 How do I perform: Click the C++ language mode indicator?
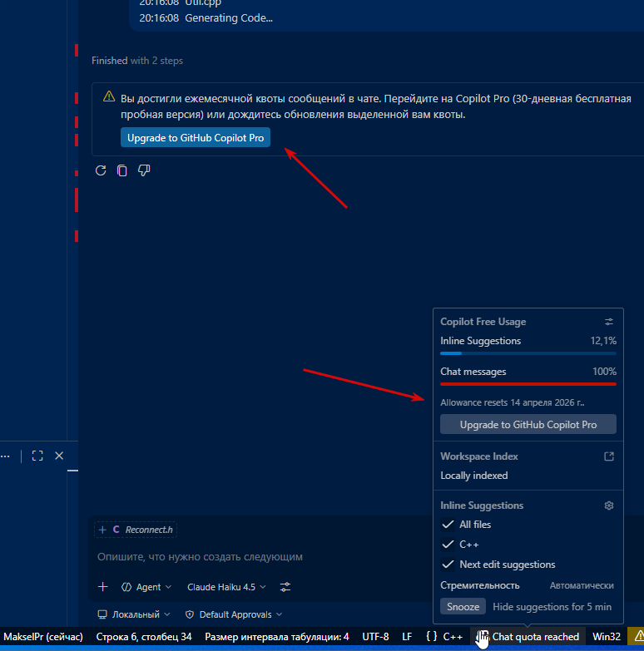pyautogui.click(x=453, y=637)
